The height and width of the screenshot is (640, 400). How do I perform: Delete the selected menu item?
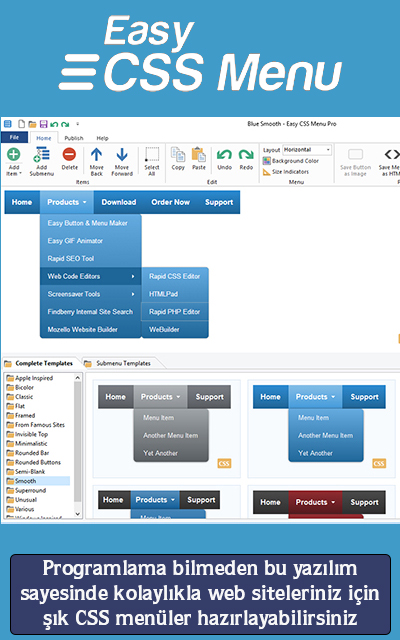[x=69, y=159]
